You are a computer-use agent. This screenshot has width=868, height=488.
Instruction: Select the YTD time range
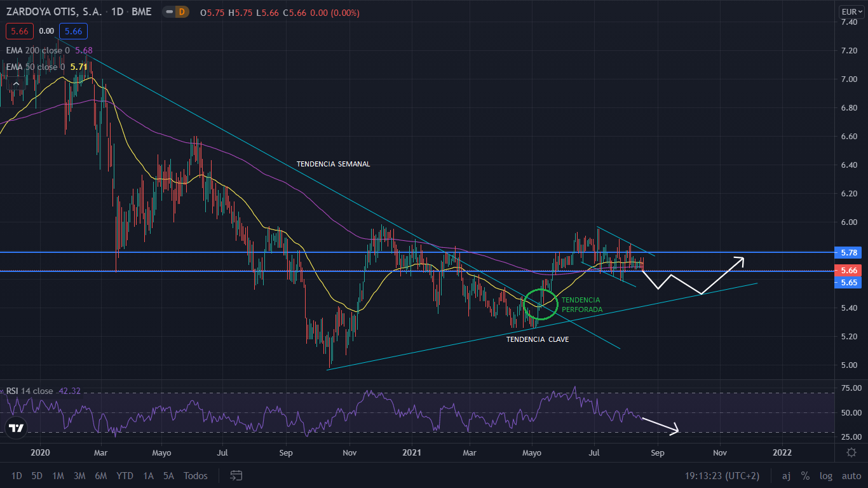(x=125, y=475)
